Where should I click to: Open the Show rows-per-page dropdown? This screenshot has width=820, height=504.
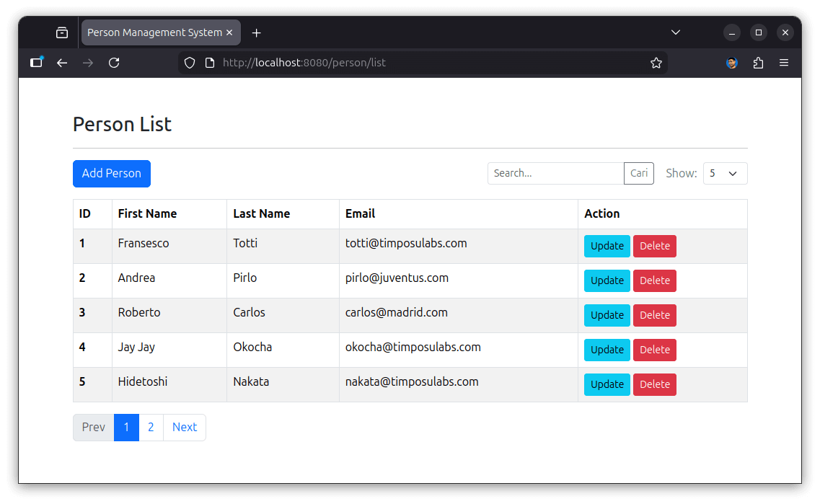click(x=725, y=173)
